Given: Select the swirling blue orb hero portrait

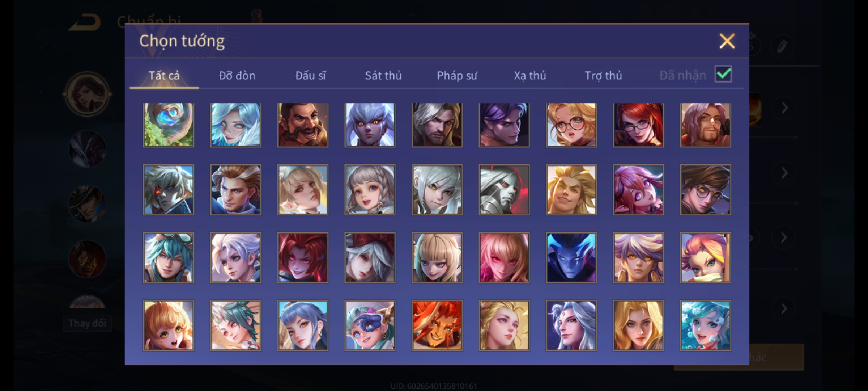Looking at the screenshot, I should (169, 125).
